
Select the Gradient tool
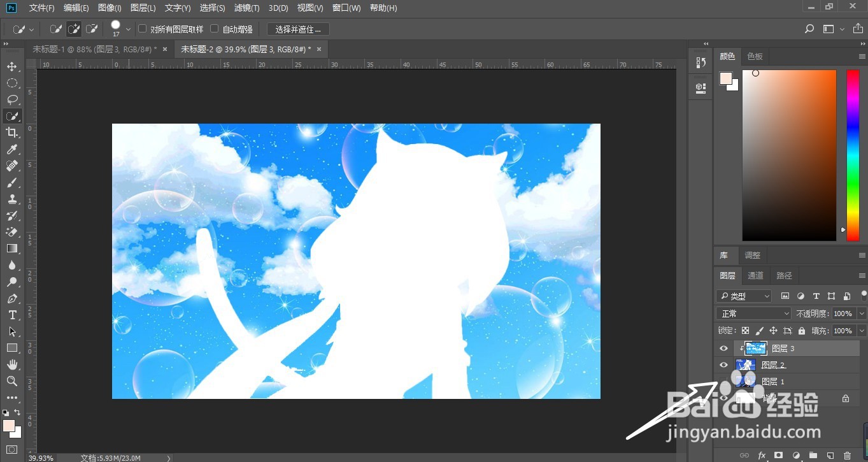click(x=12, y=249)
